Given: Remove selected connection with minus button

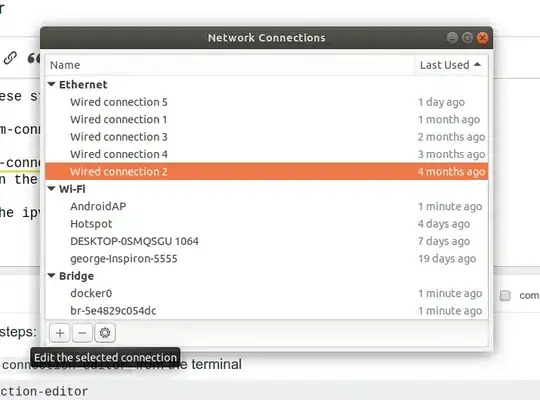Looking at the screenshot, I should coord(82,333).
